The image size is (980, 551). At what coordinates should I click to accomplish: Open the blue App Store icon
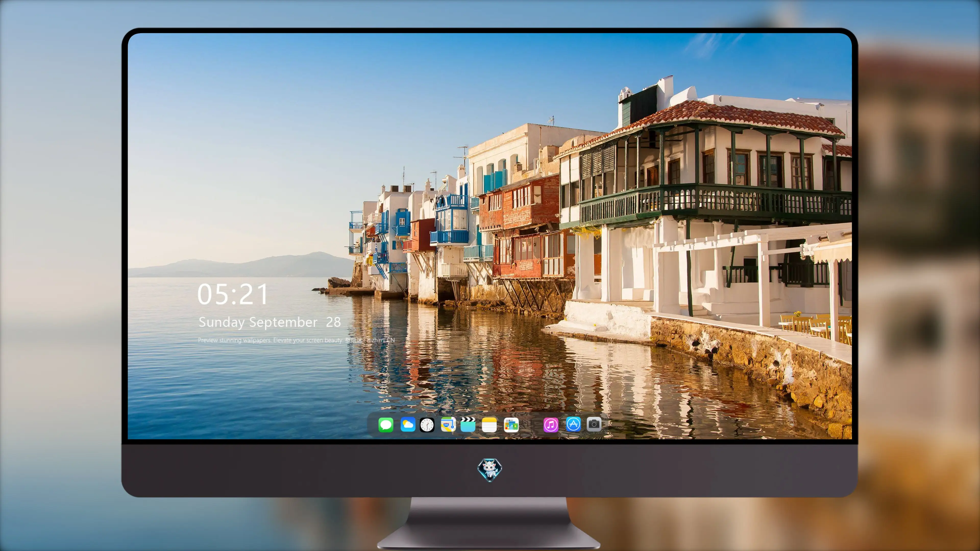(x=573, y=424)
